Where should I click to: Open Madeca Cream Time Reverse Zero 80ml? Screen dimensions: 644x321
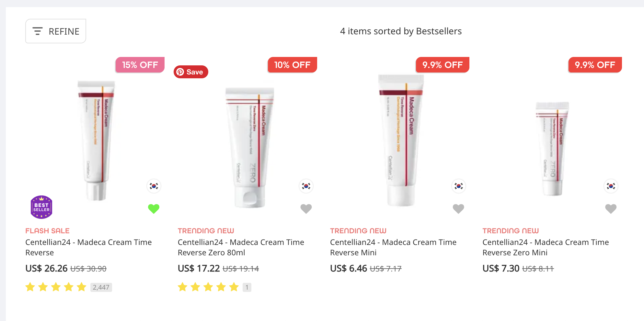[241, 247]
